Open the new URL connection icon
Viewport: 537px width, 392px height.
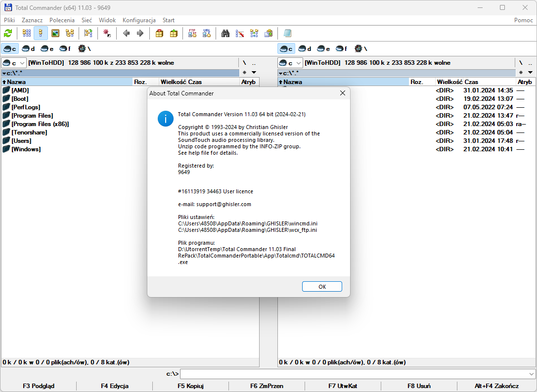pos(207,33)
